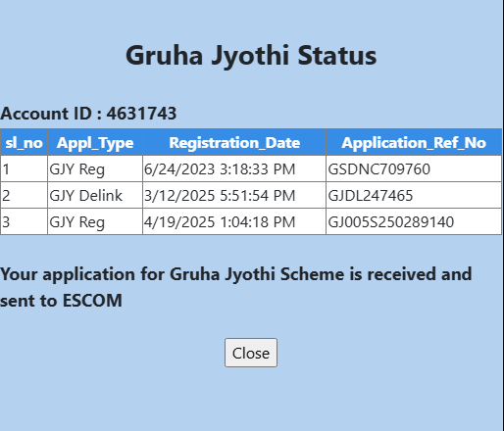504x431 pixels.
Task: Click the date 6/24/2023 3:18:33 PM
Action: [220, 169]
